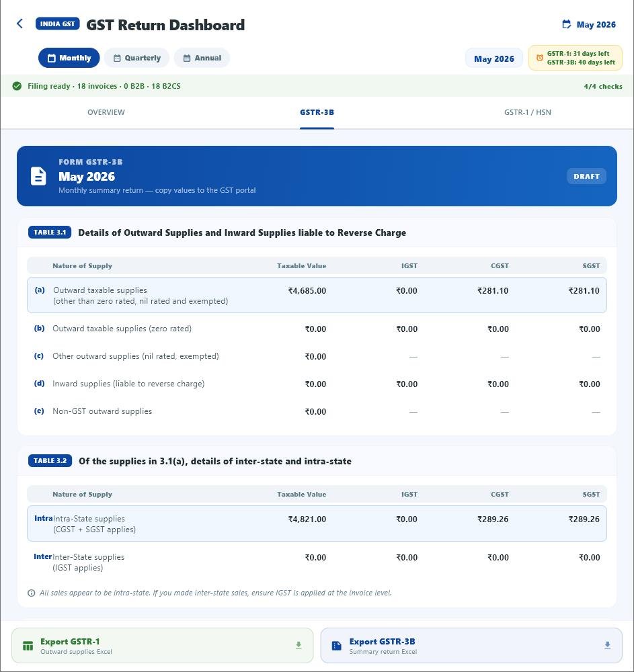Select the GSTR-3B tab

[x=317, y=112]
